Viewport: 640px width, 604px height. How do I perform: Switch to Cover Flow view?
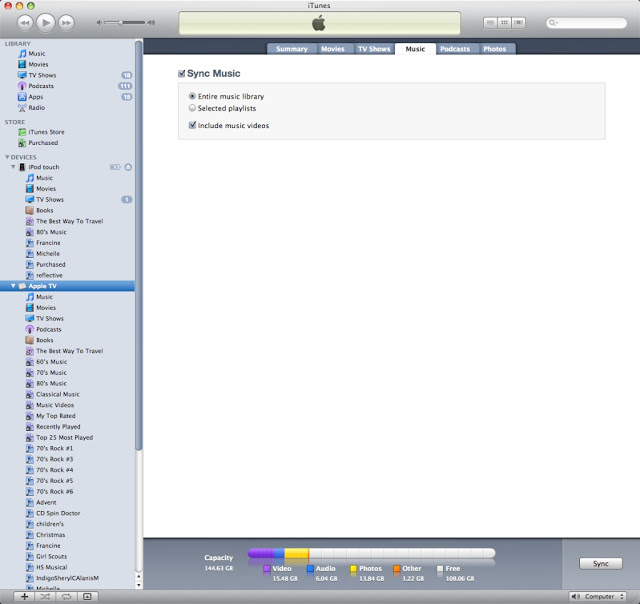click(518, 23)
